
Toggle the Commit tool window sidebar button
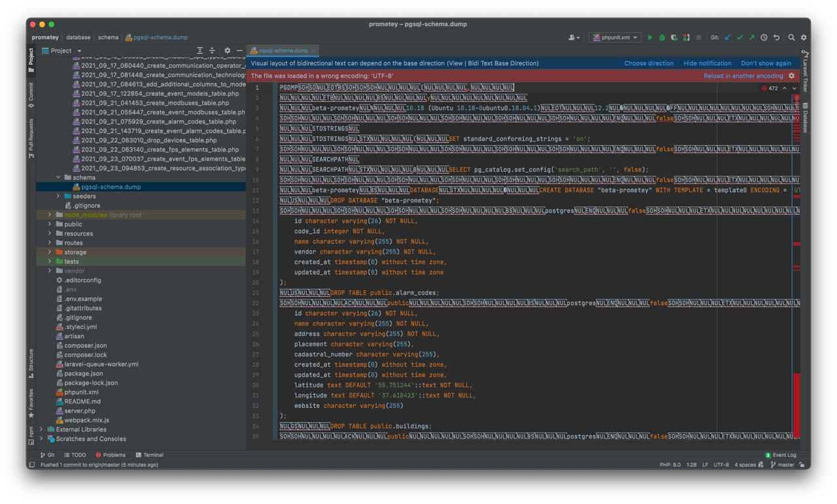click(31, 95)
